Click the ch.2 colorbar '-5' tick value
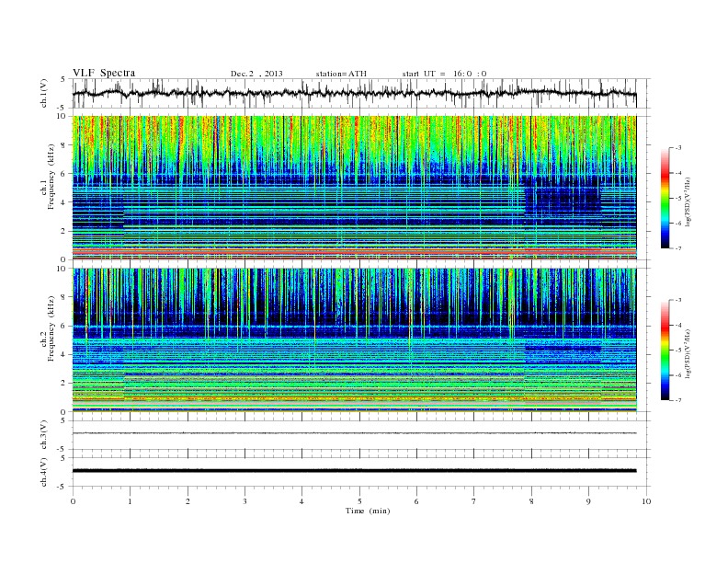Image resolution: width=728 pixels, height=563 pixels. pos(678,350)
